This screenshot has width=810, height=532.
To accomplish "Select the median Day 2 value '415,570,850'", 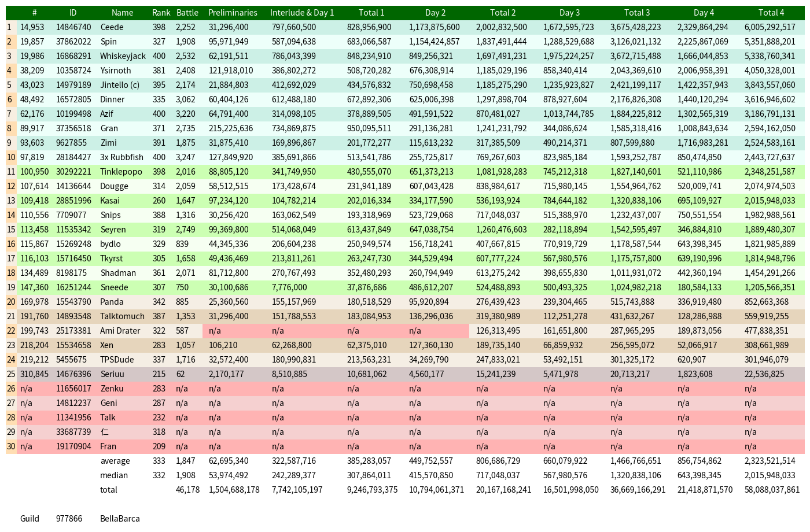I will [x=431, y=475].
